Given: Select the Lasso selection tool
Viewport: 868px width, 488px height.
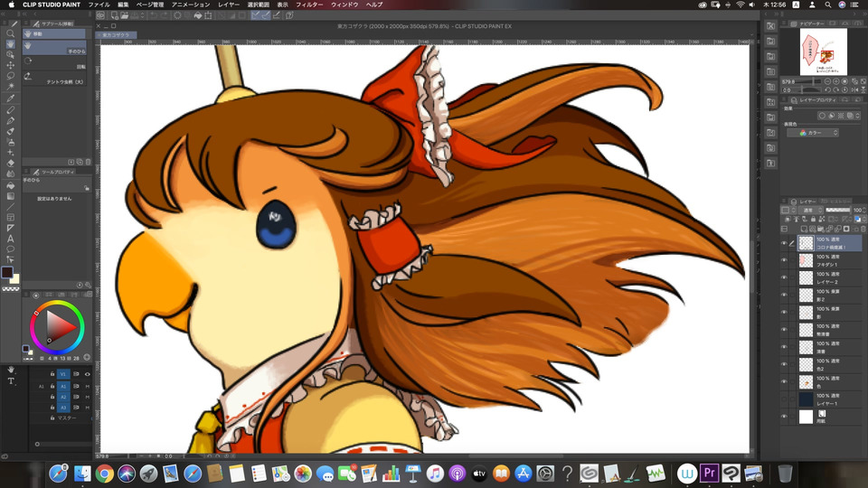Looking at the screenshot, I should (x=11, y=76).
